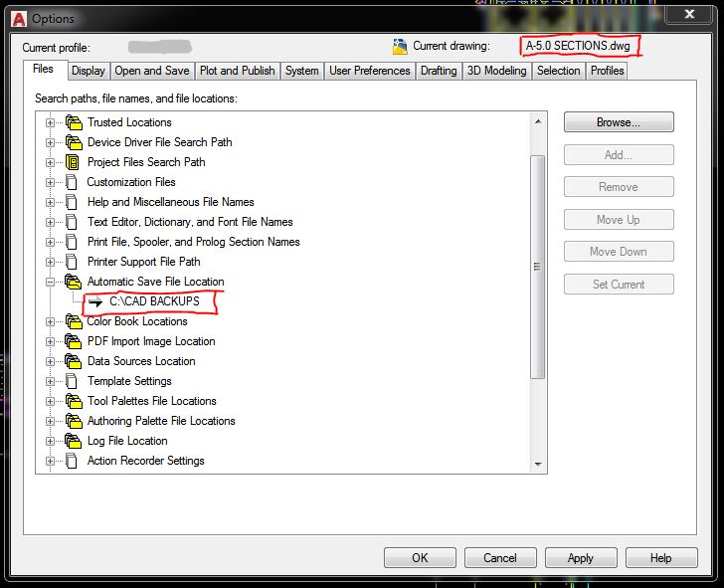The height and width of the screenshot is (588, 724).
Task: Click the Tool Palettes File Locations folder icon
Action: pos(74,401)
